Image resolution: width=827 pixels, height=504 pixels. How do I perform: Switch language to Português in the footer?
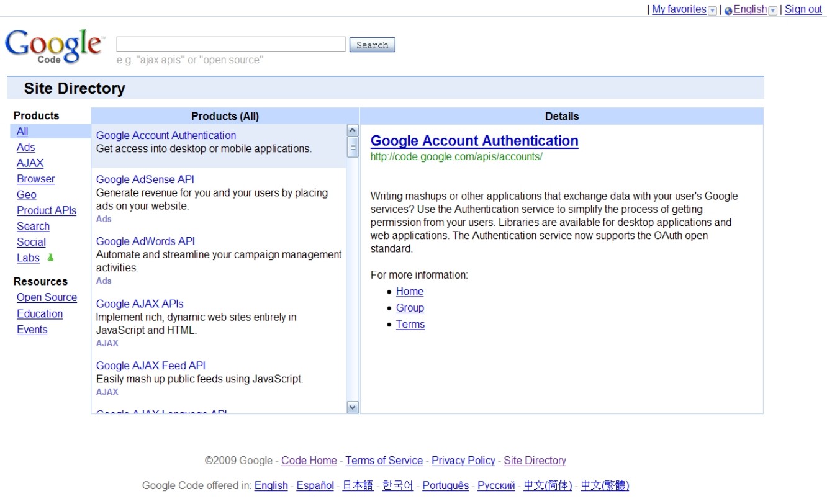click(x=446, y=485)
